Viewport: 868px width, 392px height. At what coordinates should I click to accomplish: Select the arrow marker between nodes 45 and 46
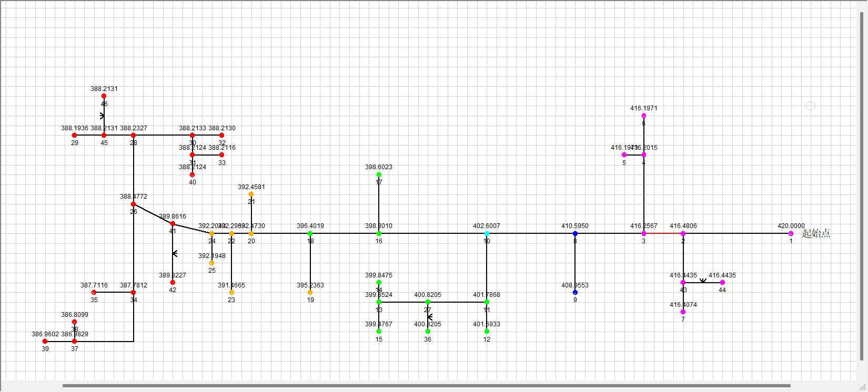[103, 116]
